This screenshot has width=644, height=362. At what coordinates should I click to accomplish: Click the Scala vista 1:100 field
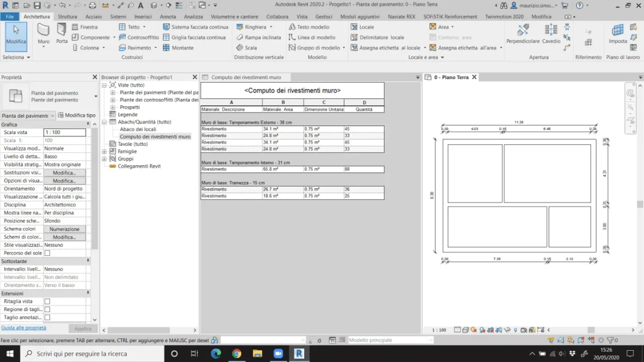pos(65,132)
